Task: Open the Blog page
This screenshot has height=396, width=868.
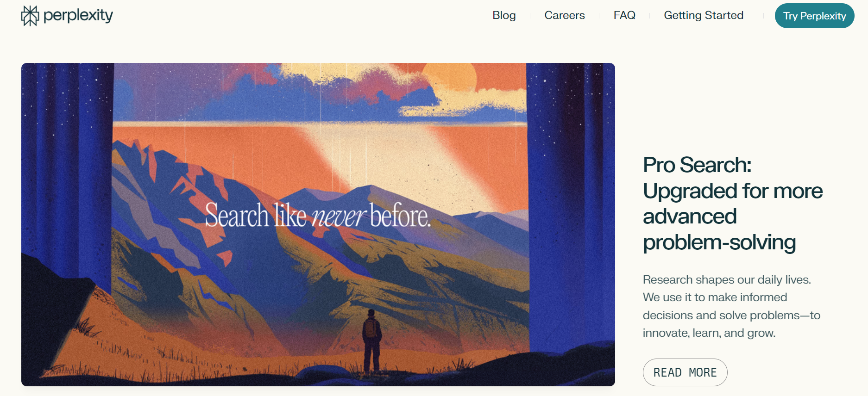Action: pyautogui.click(x=504, y=15)
